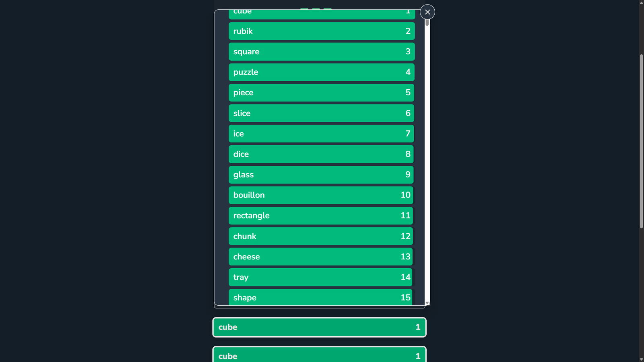Close the word list popup
Screen dimensions: 644x362
(x=427, y=12)
